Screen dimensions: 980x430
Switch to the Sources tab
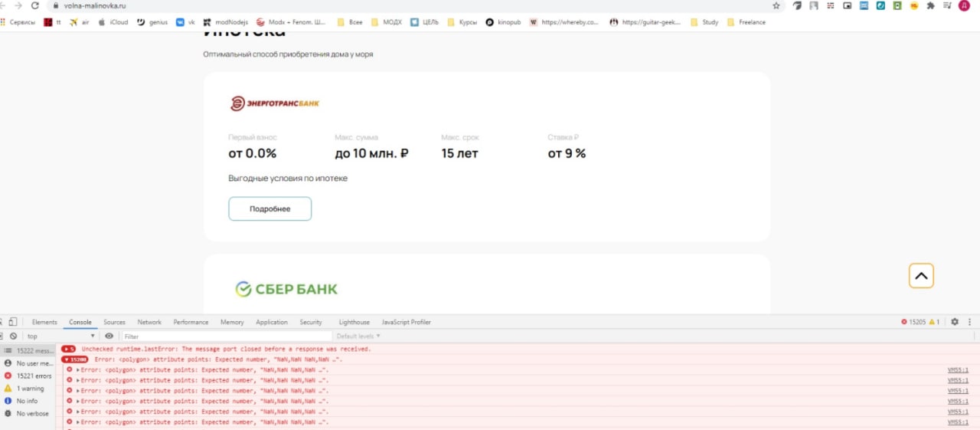point(115,322)
